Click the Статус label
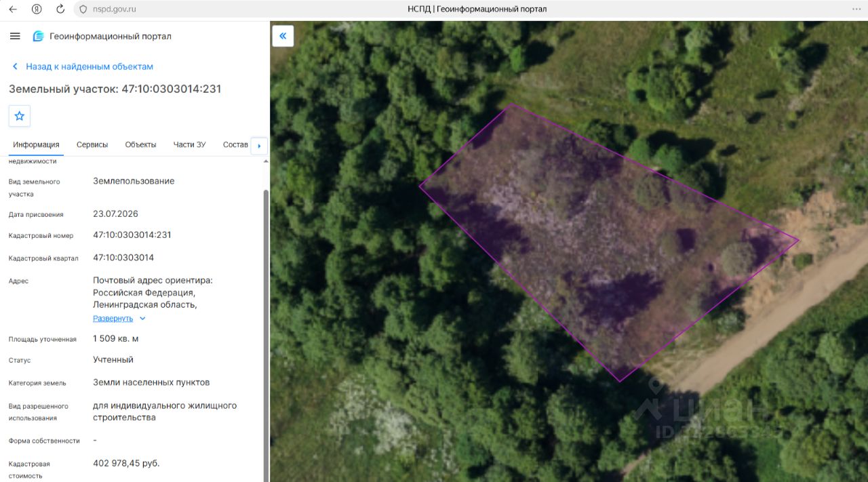This screenshot has height=482, width=868. coord(20,361)
